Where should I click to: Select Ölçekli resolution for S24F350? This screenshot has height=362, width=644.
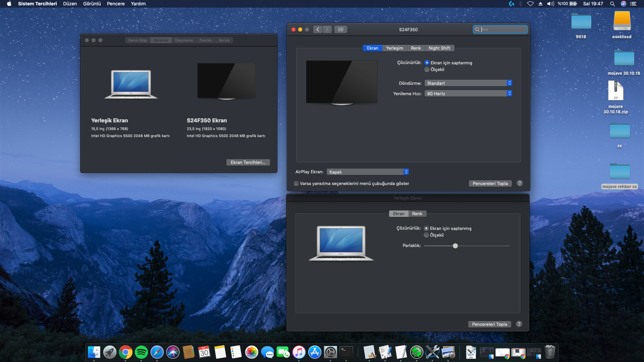(x=427, y=70)
